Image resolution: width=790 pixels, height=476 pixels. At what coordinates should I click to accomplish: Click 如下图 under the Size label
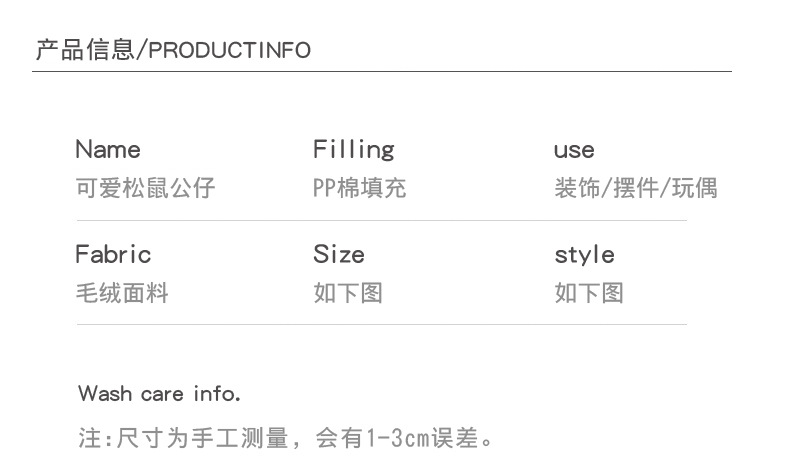click(x=347, y=293)
